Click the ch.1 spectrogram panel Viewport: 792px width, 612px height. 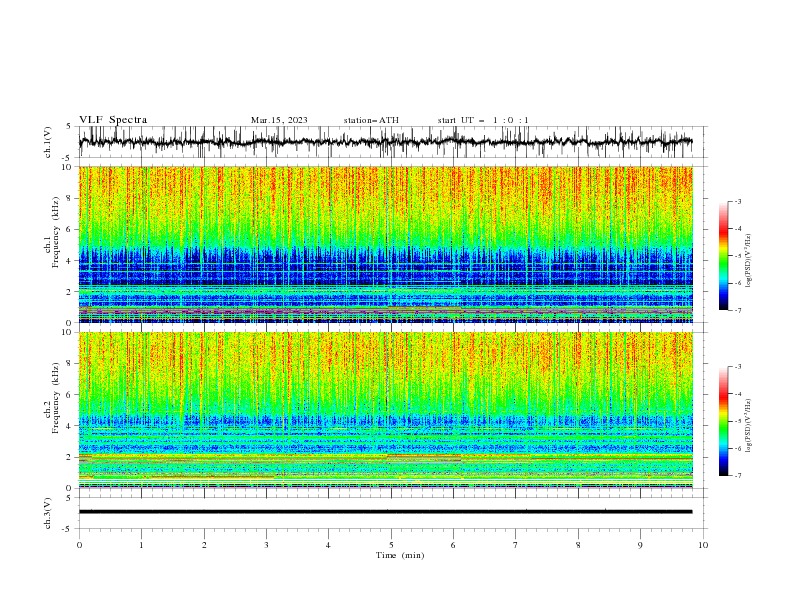coord(386,244)
